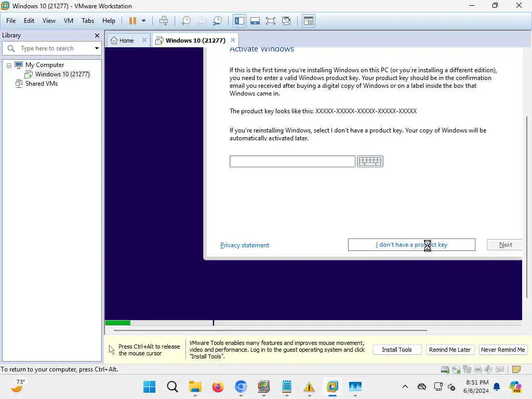Open the notifications bell icon
The height and width of the screenshot is (399, 532).
pos(497,387)
